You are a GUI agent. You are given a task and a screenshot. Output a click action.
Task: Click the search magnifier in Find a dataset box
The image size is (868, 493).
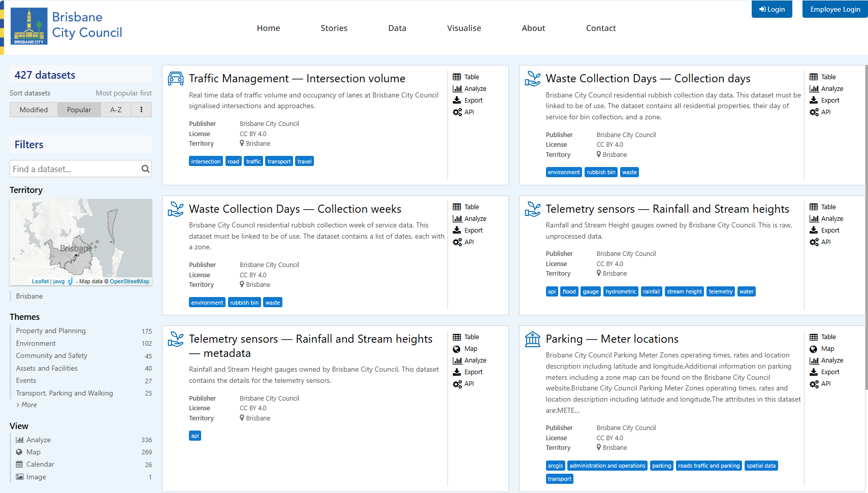click(x=146, y=169)
